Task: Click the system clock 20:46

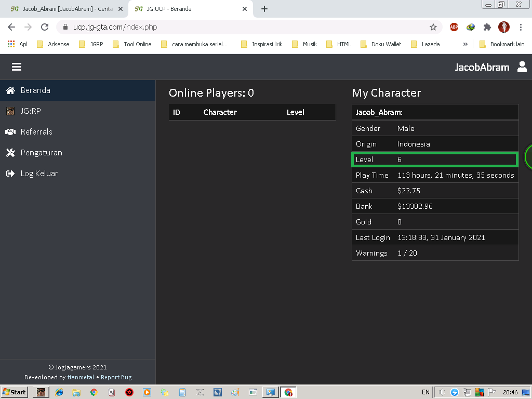Action: coord(510,392)
